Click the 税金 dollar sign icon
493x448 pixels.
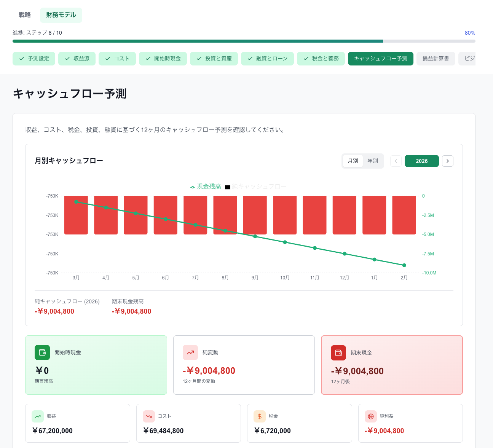point(260,416)
